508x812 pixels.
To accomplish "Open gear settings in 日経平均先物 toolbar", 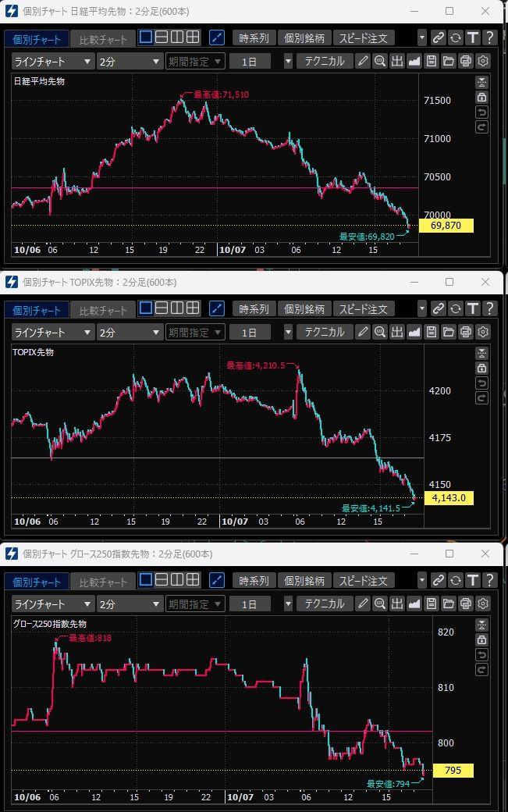I will coord(483,61).
